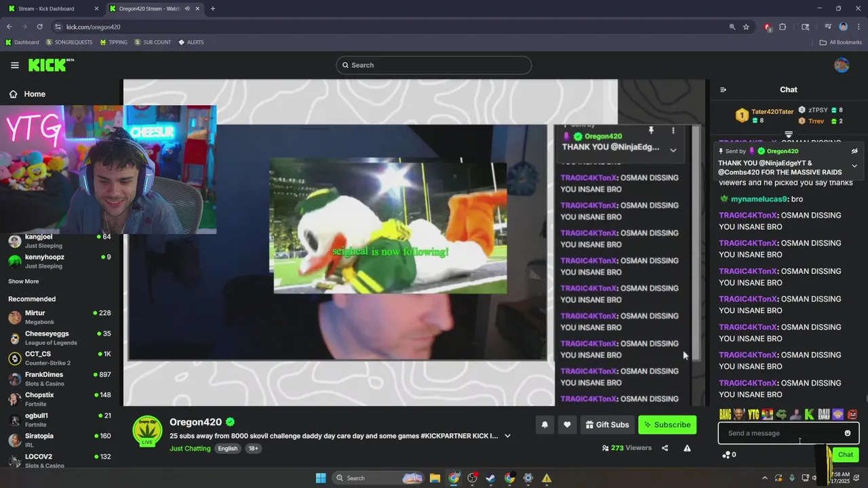Open a new browser tab

(213, 9)
